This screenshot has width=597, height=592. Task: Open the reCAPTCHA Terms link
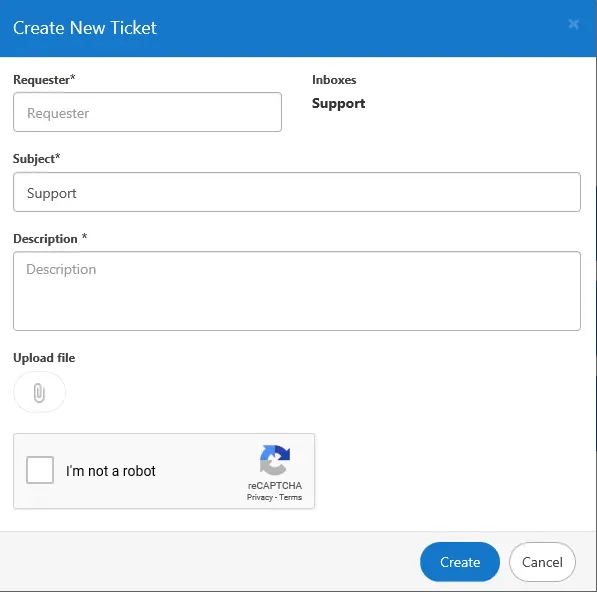click(291, 497)
